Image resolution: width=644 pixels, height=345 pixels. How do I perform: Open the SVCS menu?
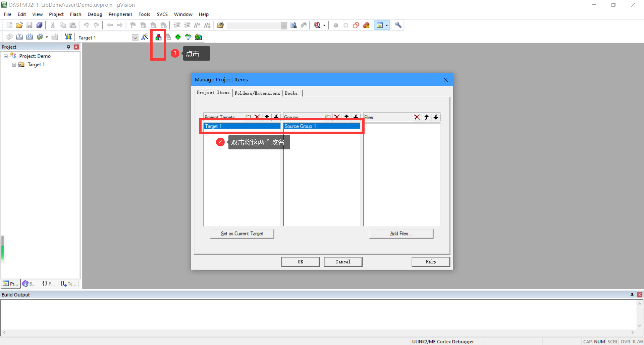pos(162,14)
